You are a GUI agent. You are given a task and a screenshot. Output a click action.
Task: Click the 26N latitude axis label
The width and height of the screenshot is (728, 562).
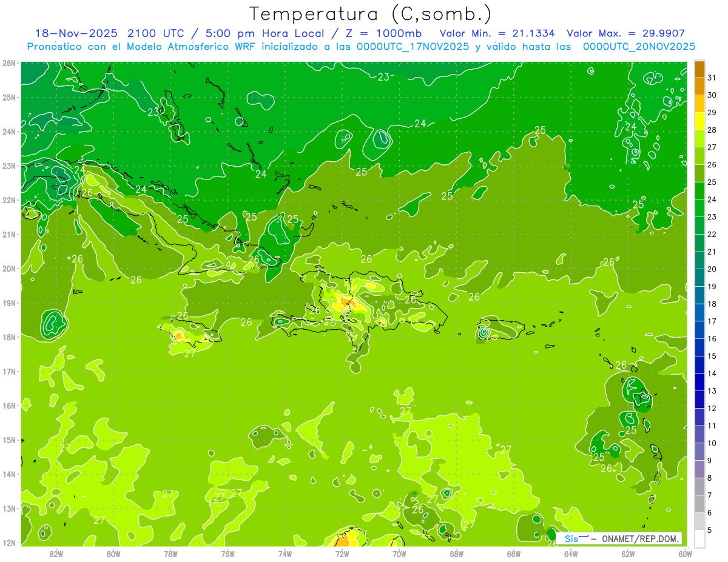8,63
